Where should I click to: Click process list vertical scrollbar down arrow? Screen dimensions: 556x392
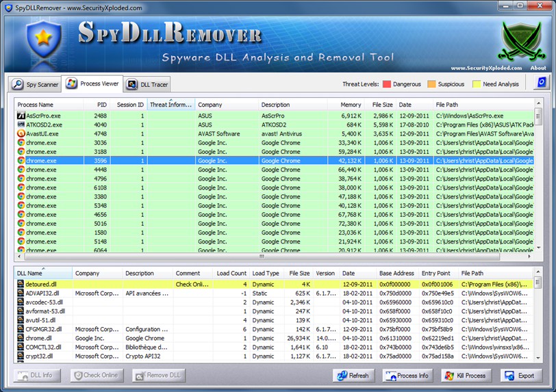pos(539,248)
